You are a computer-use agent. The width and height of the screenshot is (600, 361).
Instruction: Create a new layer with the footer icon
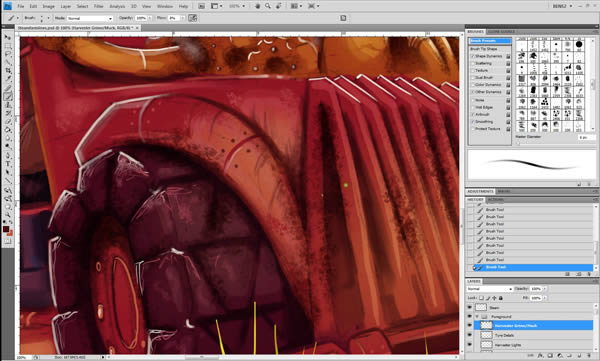tap(579, 356)
